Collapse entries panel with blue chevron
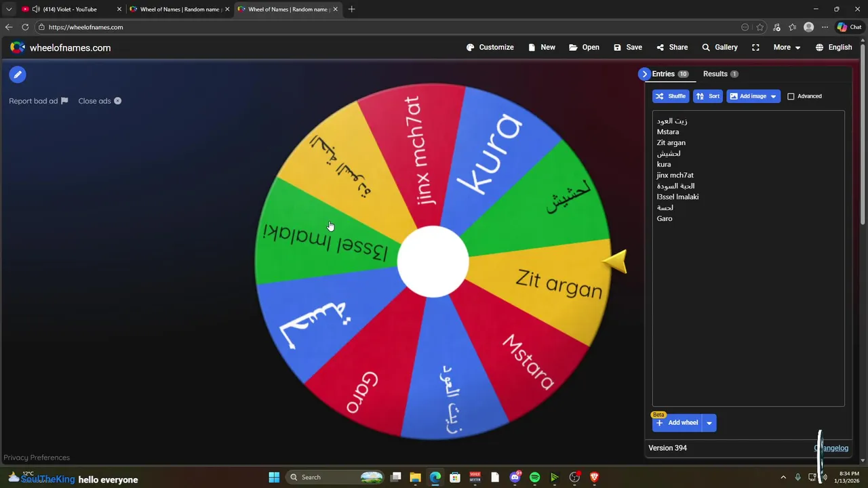Screen dimensions: 868x488 (x=644, y=74)
